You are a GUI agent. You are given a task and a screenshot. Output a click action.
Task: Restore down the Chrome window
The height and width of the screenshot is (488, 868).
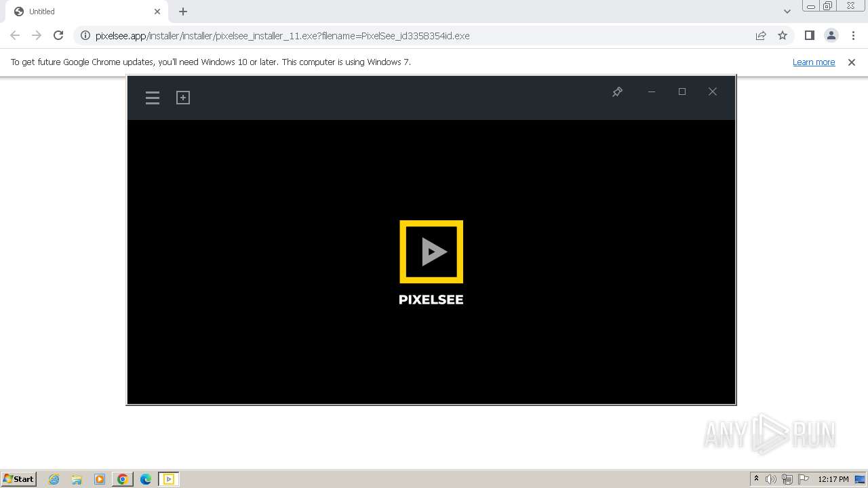pos(828,6)
